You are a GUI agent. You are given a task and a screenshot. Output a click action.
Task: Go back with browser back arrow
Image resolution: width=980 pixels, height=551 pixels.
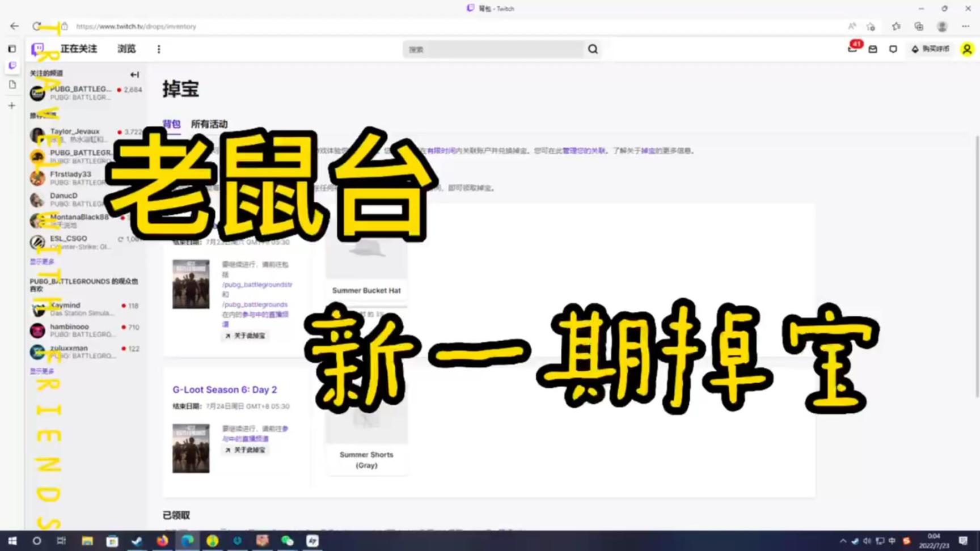[x=14, y=26]
